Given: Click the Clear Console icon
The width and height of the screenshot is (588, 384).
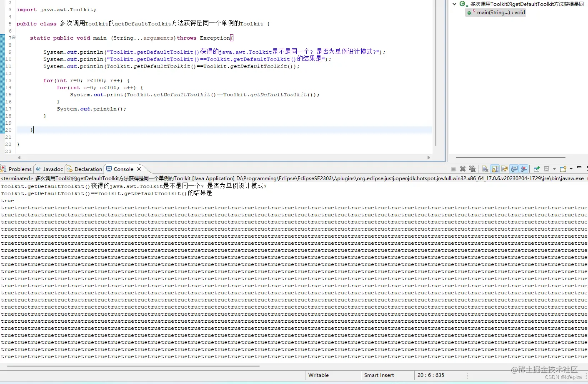Looking at the screenshot, I should 485,169.
